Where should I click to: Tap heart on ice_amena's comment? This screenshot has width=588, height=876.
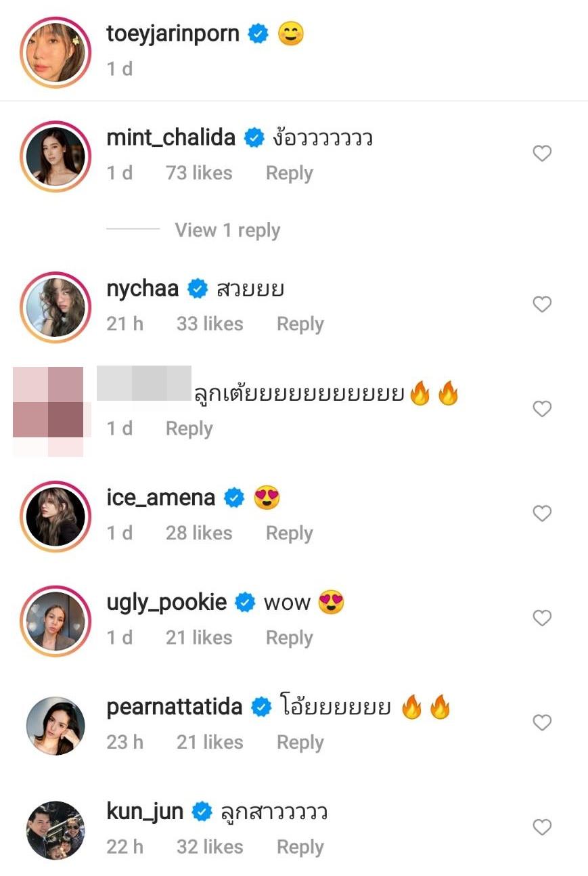click(x=542, y=514)
